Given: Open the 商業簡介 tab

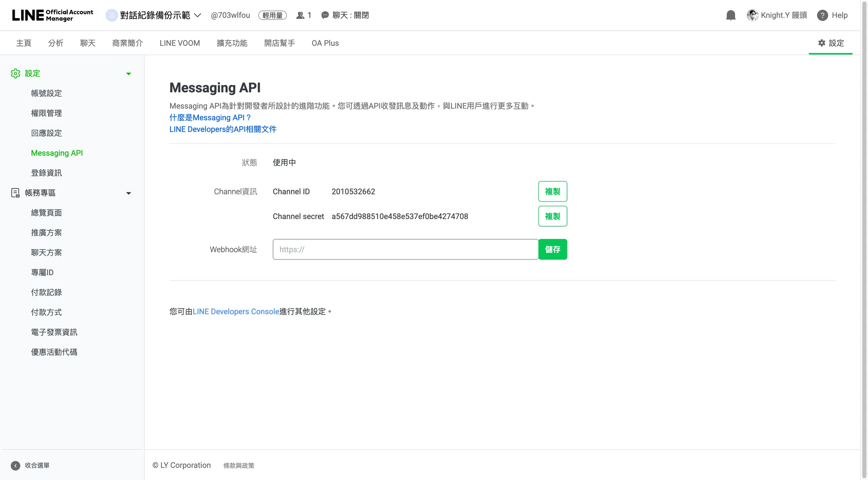Looking at the screenshot, I should click(128, 43).
